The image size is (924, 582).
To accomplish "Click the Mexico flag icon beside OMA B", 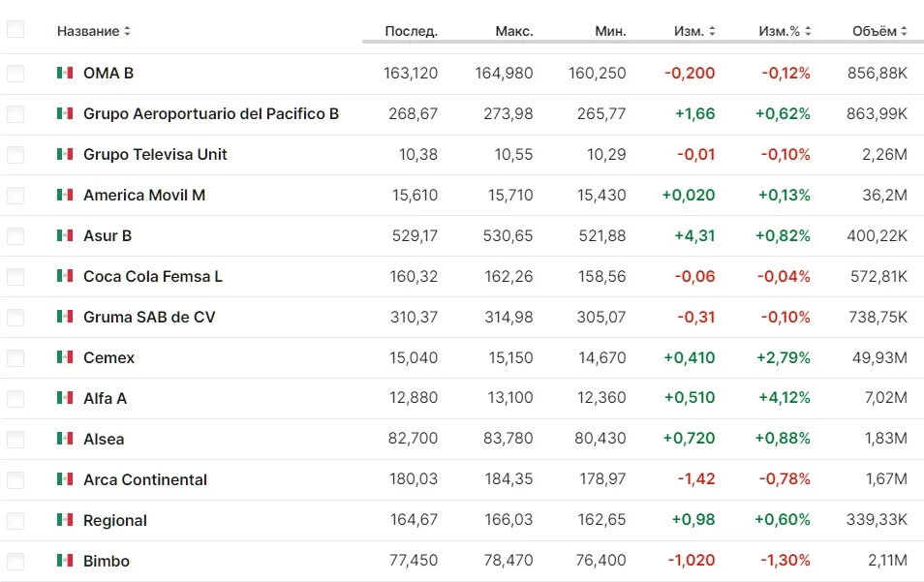I will click(x=65, y=73).
